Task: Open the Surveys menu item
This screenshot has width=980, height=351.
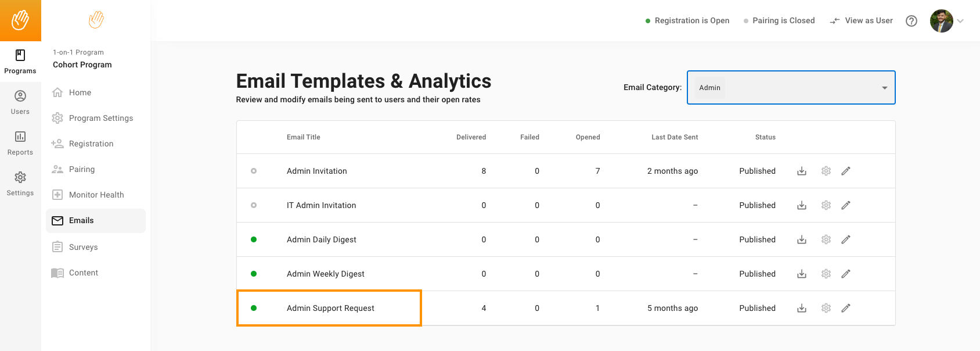Action: point(83,247)
